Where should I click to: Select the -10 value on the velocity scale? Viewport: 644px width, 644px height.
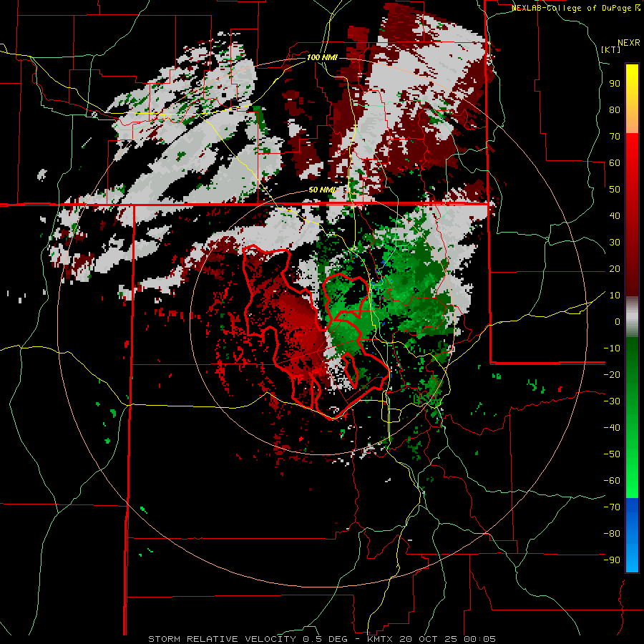tap(612, 348)
